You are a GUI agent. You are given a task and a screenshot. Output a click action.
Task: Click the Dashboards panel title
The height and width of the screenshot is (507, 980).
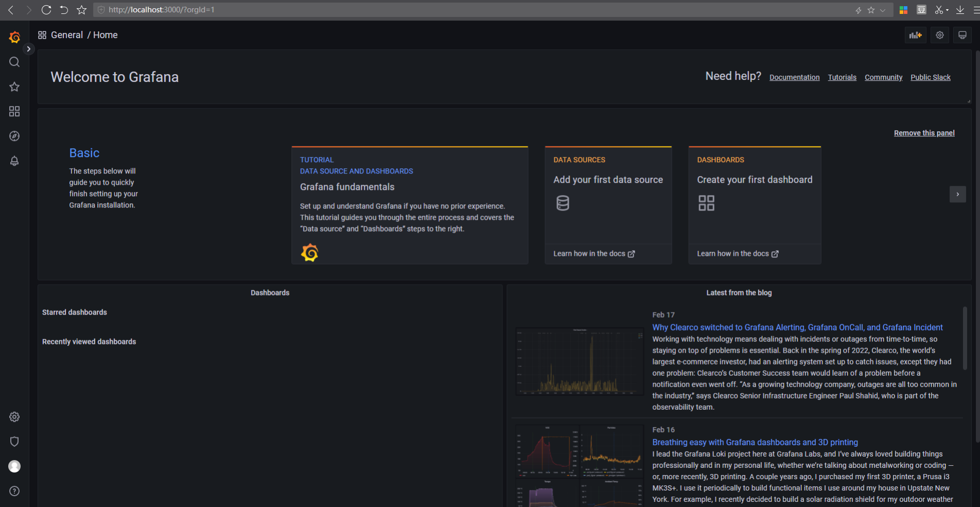point(270,293)
